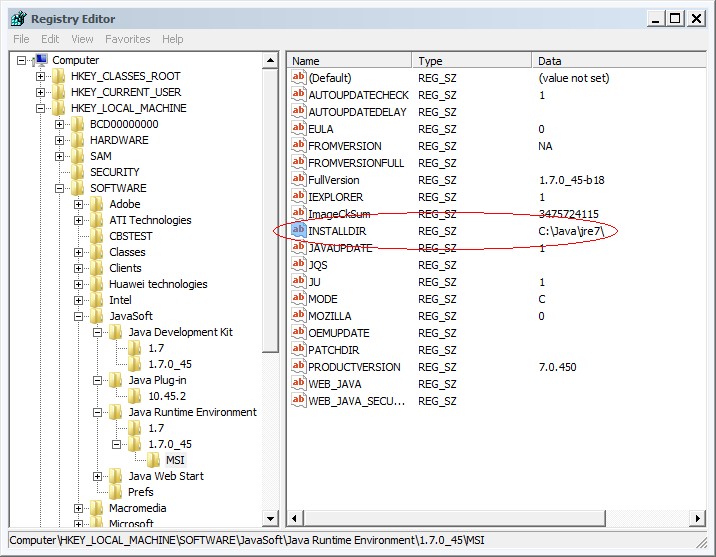Select the 10.45.2 key under Java Plug-in
This screenshot has width=716, height=557.
pos(167,396)
